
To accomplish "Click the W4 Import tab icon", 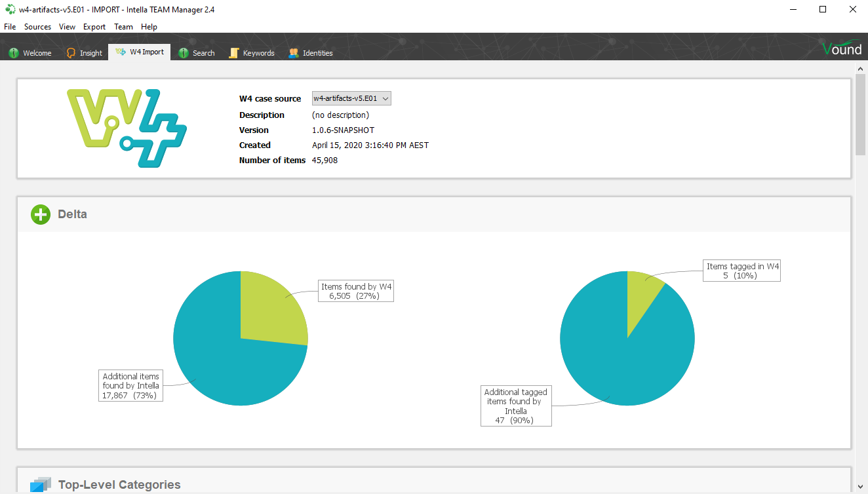I will [121, 52].
